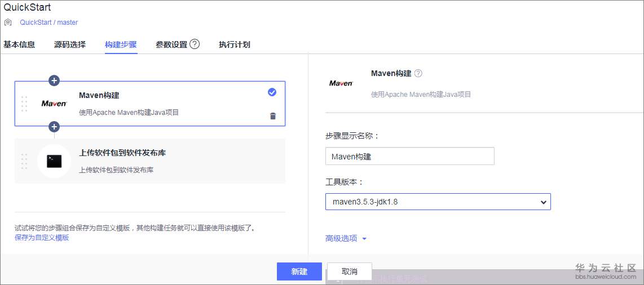Click the 新建 button

tap(299, 271)
